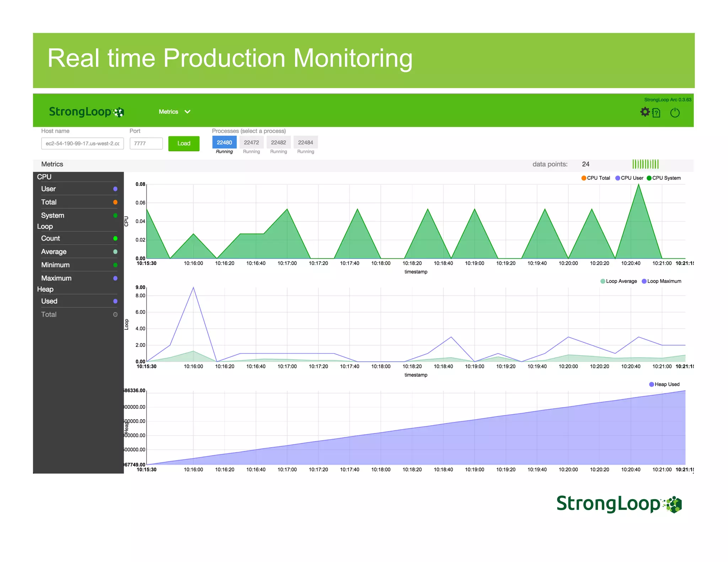Click the Loop Maximum legend dot
The height and width of the screenshot is (562, 728).
point(644,281)
